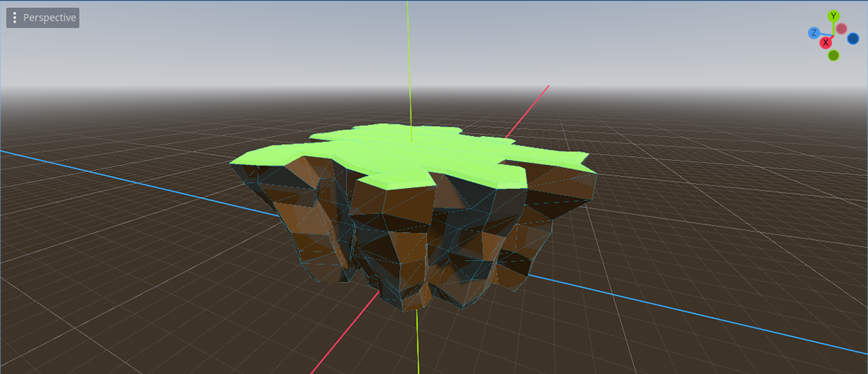Click the red X axis gizmo handle

(x=825, y=43)
